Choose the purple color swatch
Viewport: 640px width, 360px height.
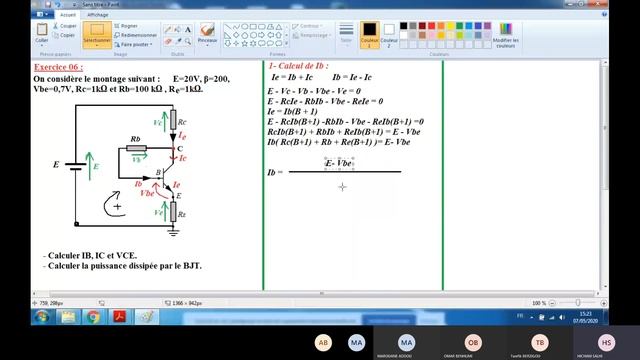point(487,26)
